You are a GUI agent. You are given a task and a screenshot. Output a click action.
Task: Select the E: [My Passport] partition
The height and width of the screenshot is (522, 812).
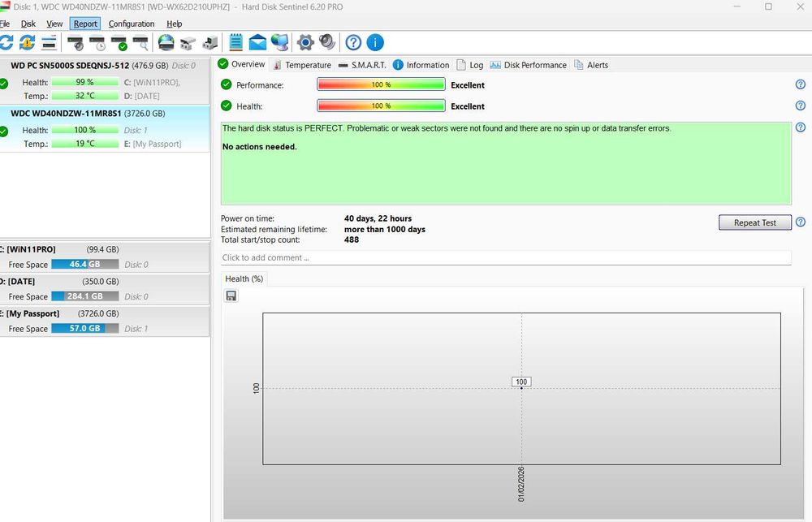[x=105, y=321]
